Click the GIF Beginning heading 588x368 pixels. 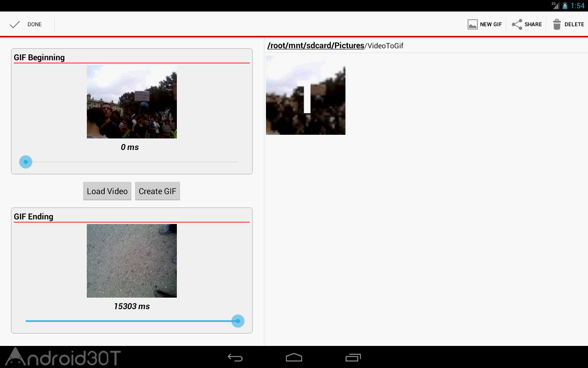point(39,57)
